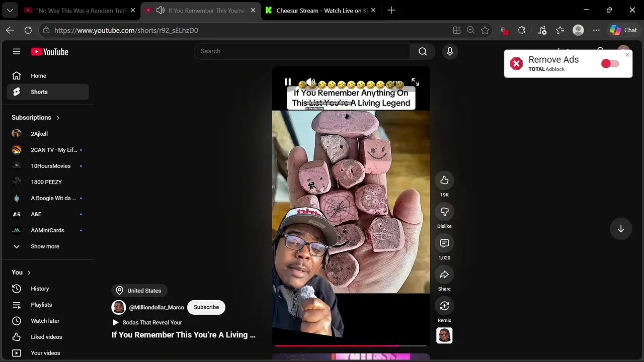Click the YouTube search field
Screen dimensions: 644x362
pyautogui.click(x=302, y=51)
